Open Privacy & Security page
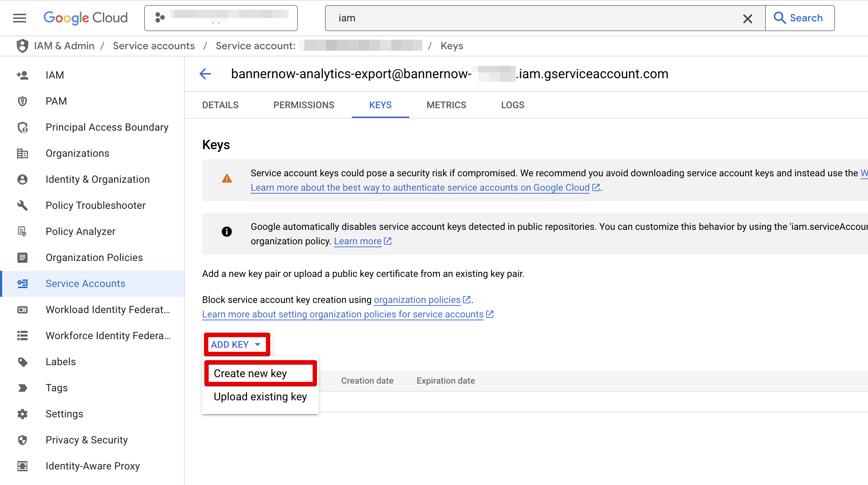The height and width of the screenshot is (485, 868). 87,440
